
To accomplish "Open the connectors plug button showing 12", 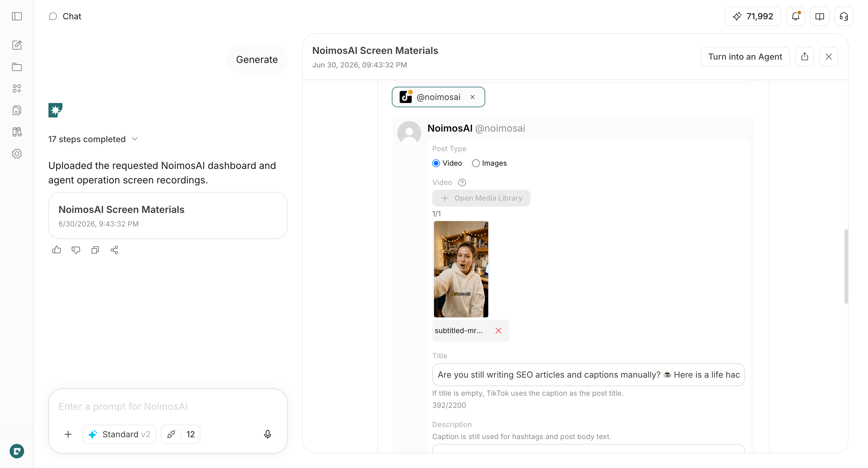I will tap(181, 434).
